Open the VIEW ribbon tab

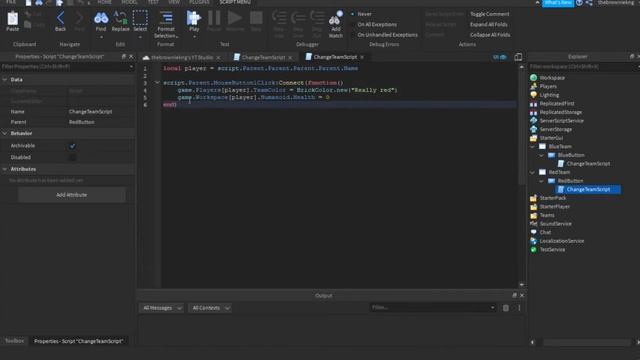(x=174, y=2)
